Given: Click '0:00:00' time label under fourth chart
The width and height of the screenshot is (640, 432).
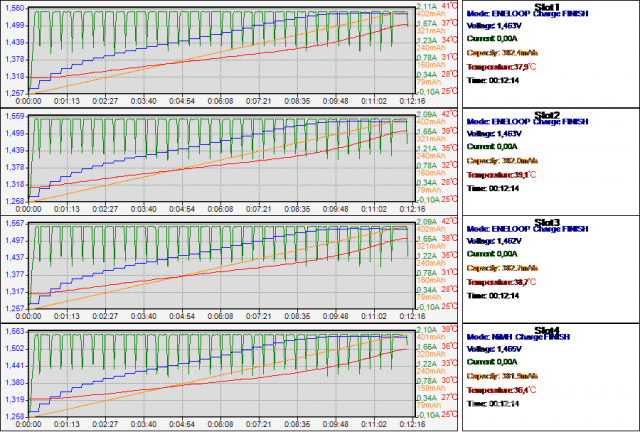Looking at the screenshot, I should coord(28,424).
